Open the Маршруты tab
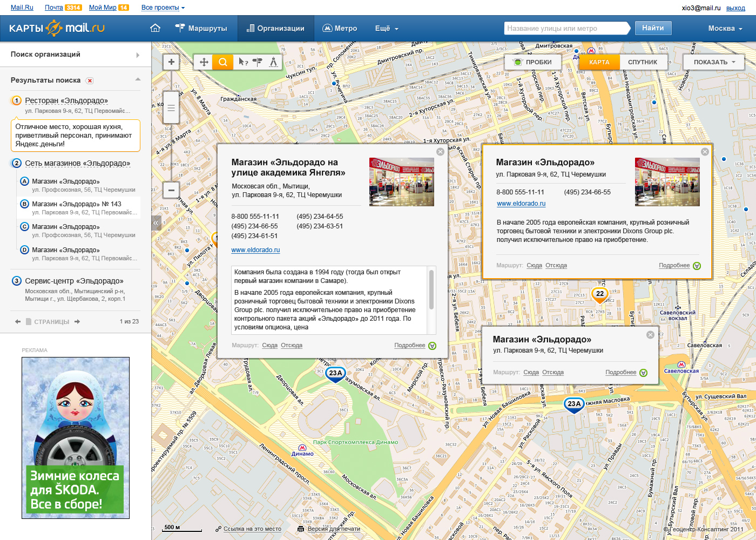Viewport: 756px width, 540px height. [201, 29]
